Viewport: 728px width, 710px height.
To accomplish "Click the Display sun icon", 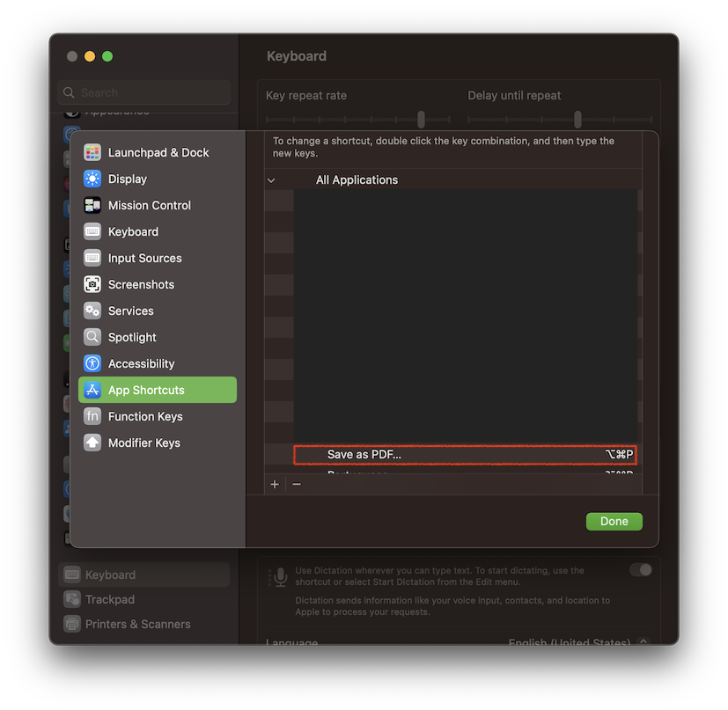I will [92, 179].
